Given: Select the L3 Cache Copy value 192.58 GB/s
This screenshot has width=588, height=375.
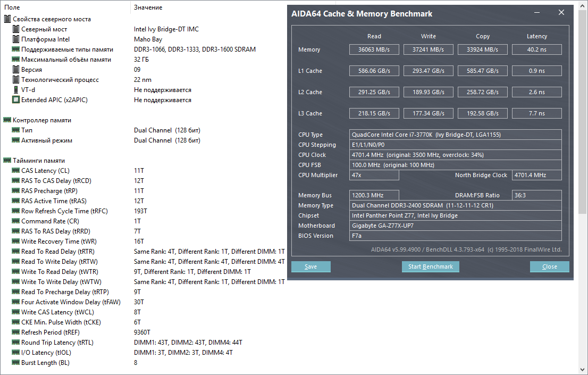Looking at the screenshot, I should pos(483,113).
